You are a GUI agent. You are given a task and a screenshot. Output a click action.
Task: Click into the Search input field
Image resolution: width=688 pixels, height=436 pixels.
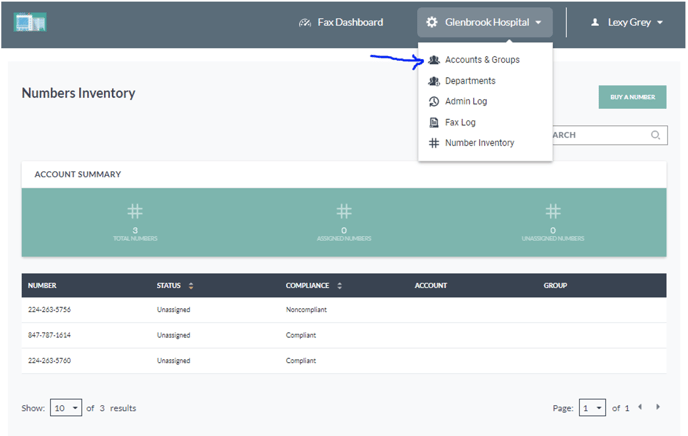(x=600, y=135)
